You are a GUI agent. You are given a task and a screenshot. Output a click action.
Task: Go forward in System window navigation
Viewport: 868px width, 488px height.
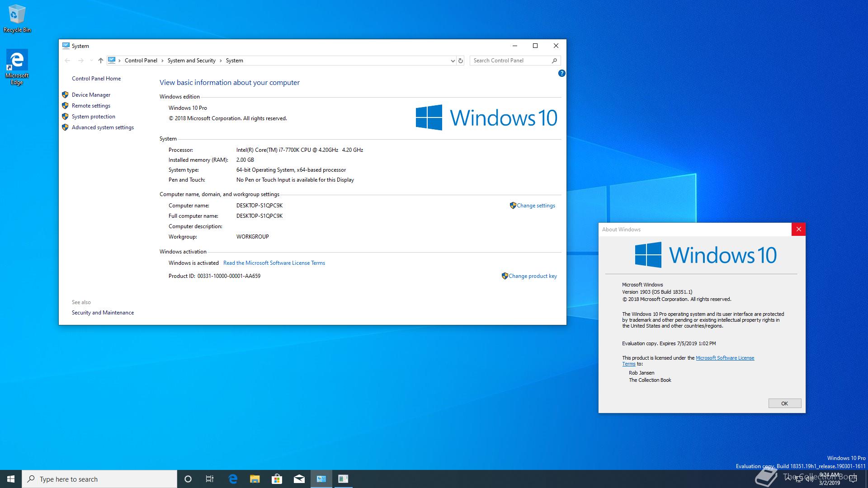point(80,61)
